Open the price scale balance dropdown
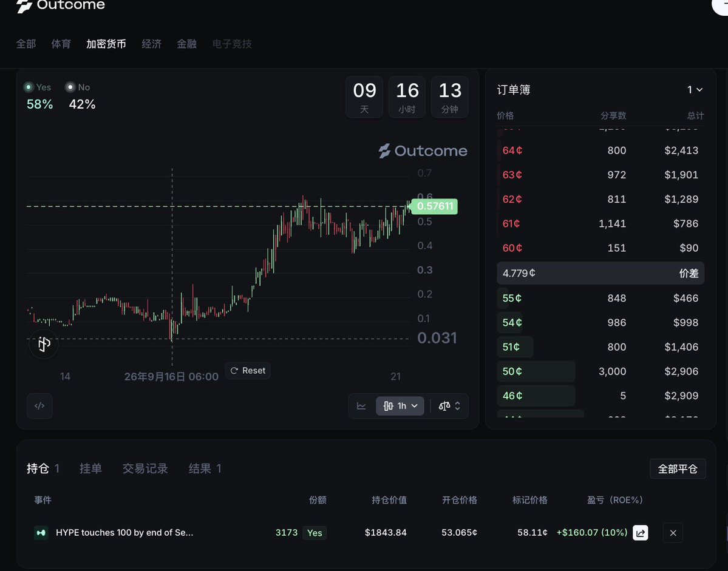 tap(449, 406)
